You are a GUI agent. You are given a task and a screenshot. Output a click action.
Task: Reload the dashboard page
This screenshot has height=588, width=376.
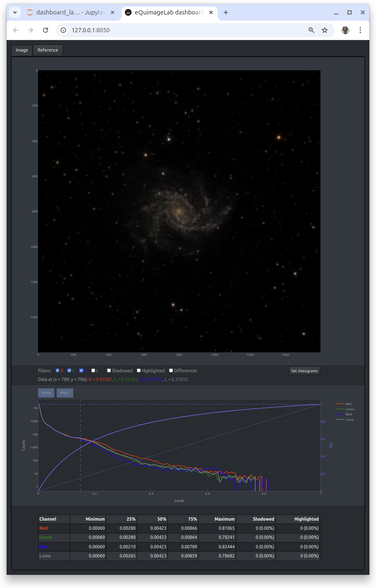[46, 30]
